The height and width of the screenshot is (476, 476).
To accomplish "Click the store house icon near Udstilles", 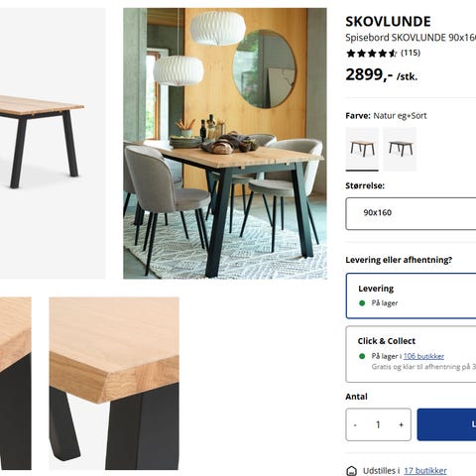I will (x=351, y=471).
